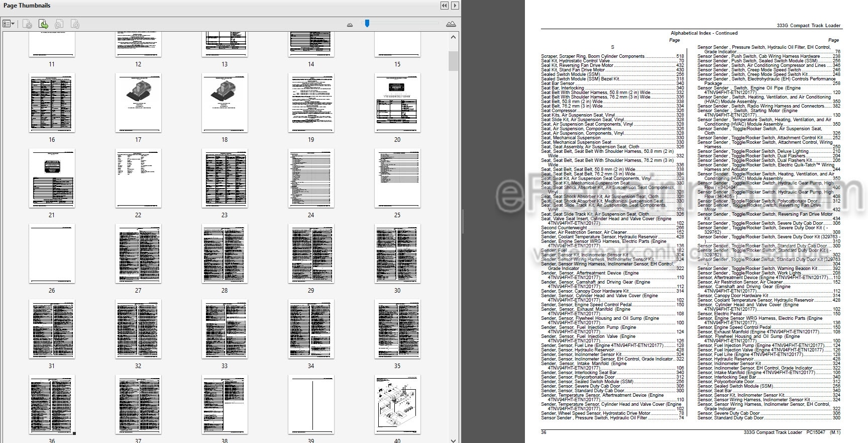This screenshot has width=868, height=443.
Task: Select page 31 thumbnail
Action: [x=52, y=329]
